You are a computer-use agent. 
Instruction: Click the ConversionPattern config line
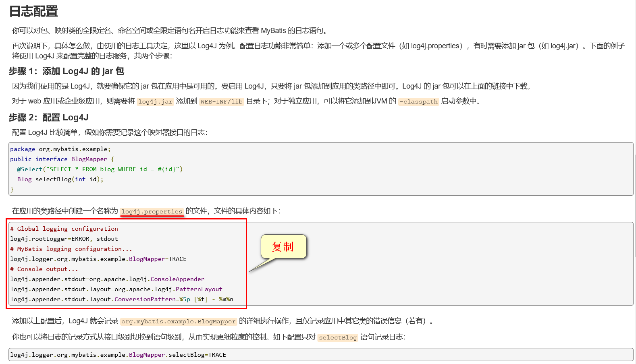[x=122, y=299]
